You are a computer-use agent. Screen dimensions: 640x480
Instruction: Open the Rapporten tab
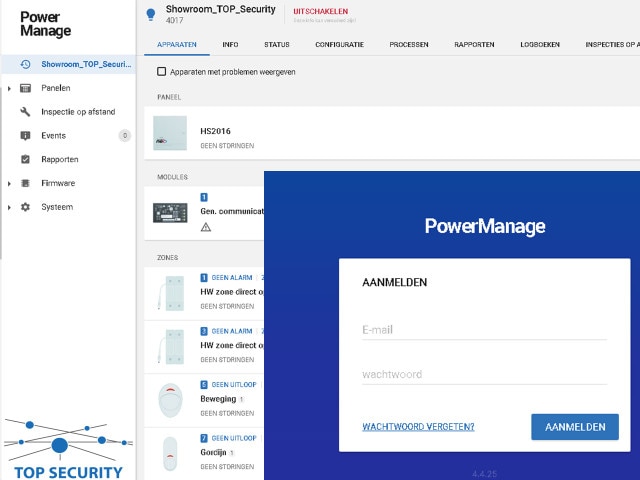pos(474,44)
